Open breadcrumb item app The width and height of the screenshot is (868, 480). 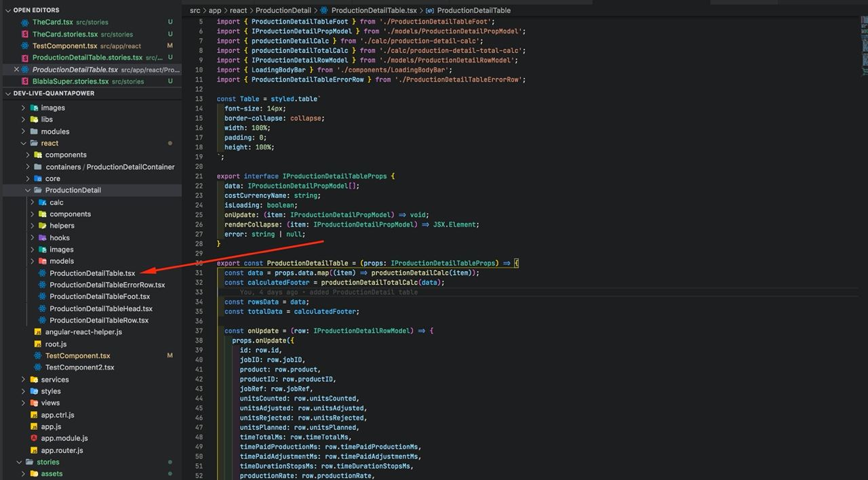[215, 10]
